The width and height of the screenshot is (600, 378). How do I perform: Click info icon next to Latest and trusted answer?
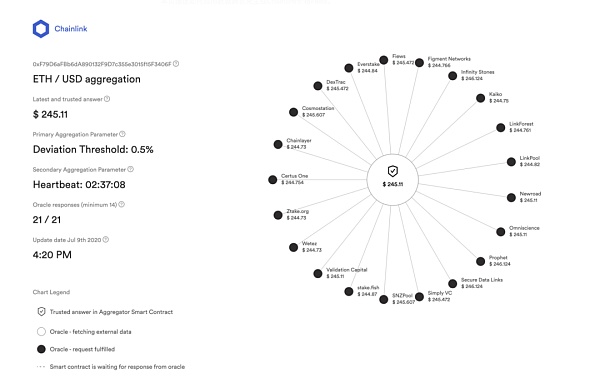coord(107,99)
